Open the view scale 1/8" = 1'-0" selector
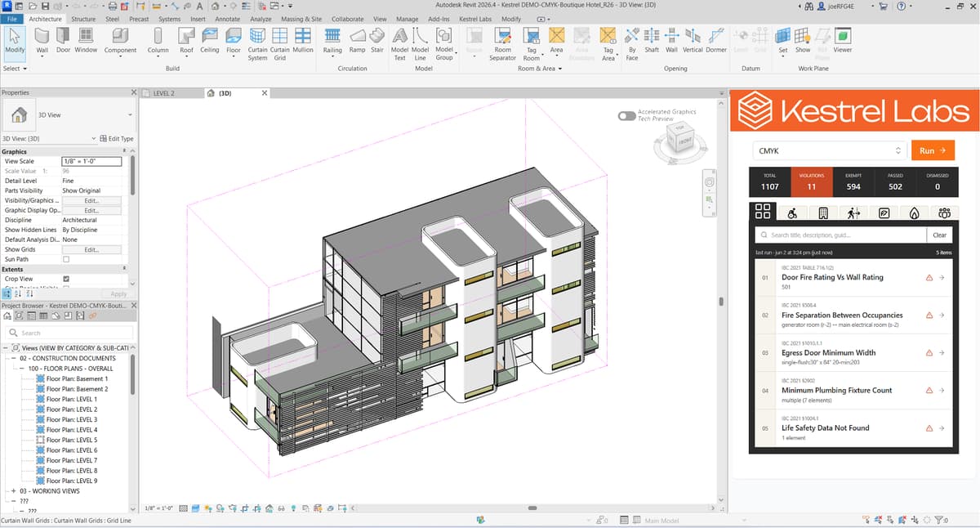The height and width of the screenshot is (528, 980). coord(157,508)
